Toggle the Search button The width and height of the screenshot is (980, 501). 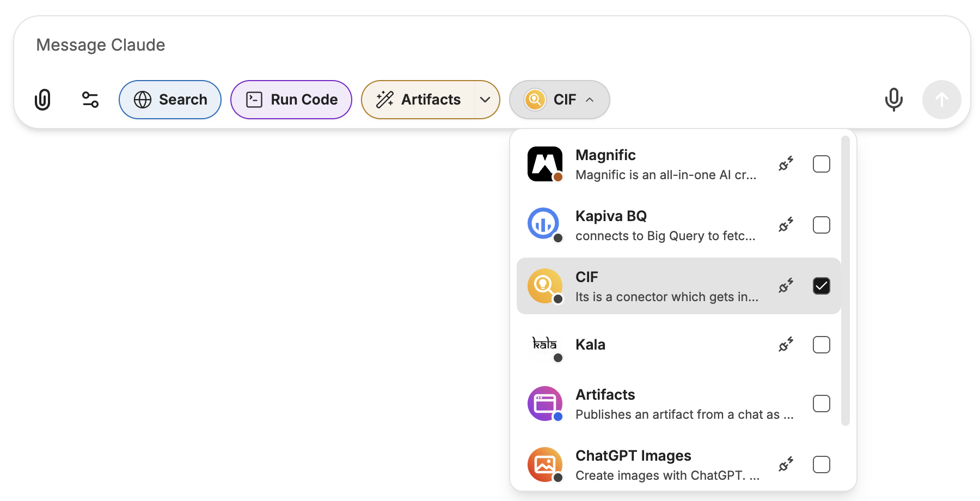(x=170, y=100)
